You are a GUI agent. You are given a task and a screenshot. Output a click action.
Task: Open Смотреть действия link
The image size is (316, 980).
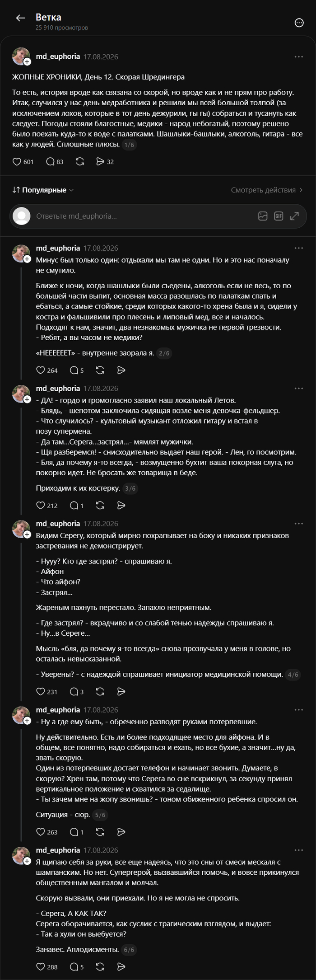point(267,190)
